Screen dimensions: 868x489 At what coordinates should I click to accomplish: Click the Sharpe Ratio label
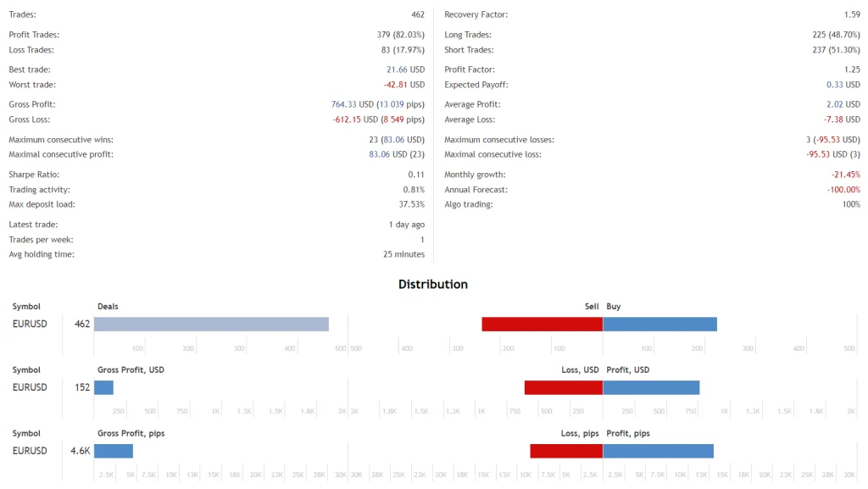click(x=33, y=175)
